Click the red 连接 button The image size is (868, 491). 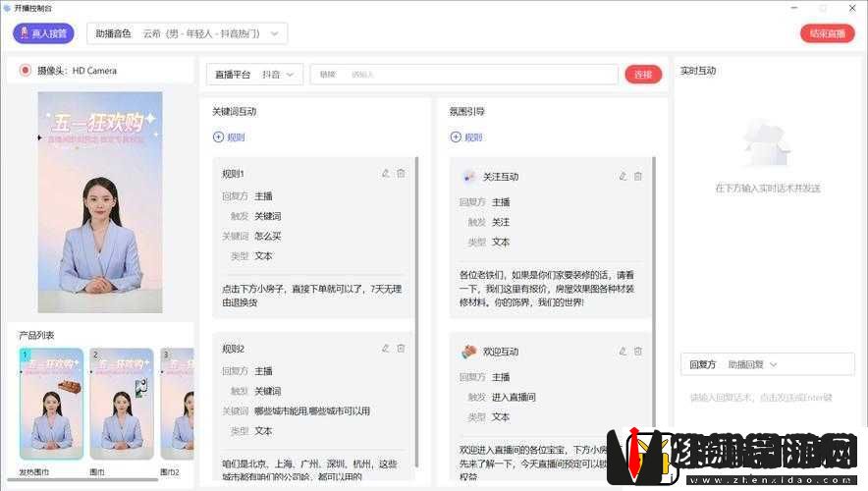(x=643, y=75)
